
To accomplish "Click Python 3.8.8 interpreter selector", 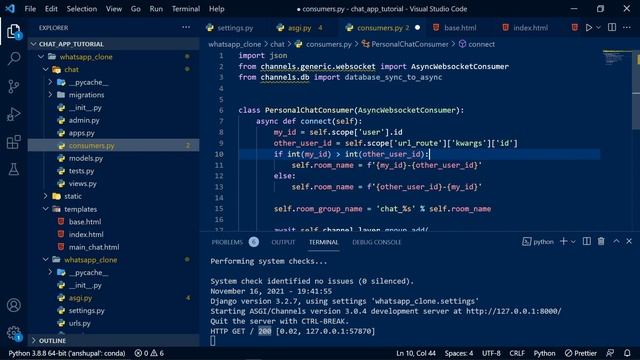I will [67, 353].
